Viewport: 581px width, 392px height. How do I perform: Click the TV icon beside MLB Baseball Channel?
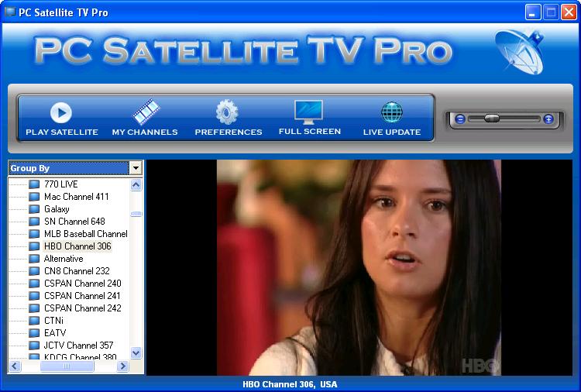[x=34, y=234]
